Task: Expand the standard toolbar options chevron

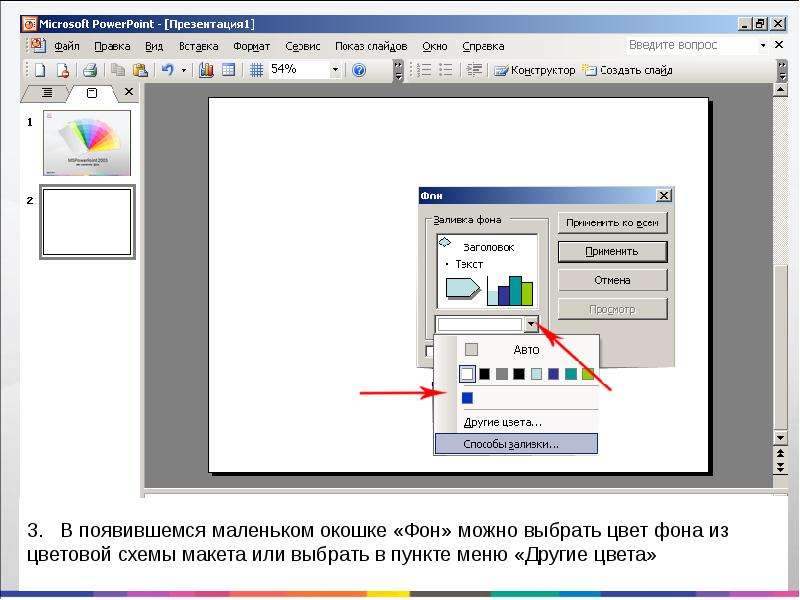Action: [x=398, y=70]
